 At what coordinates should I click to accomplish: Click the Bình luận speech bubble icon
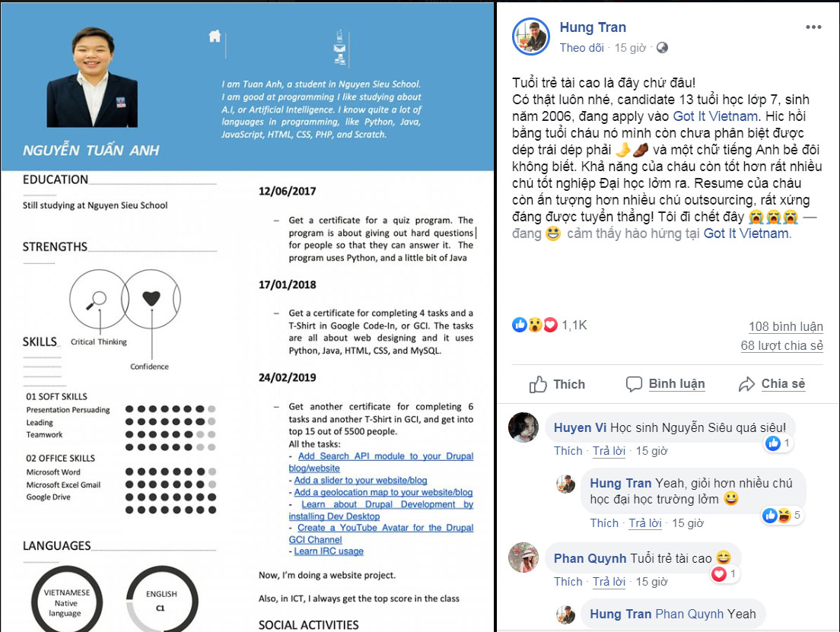click(634, 384)
